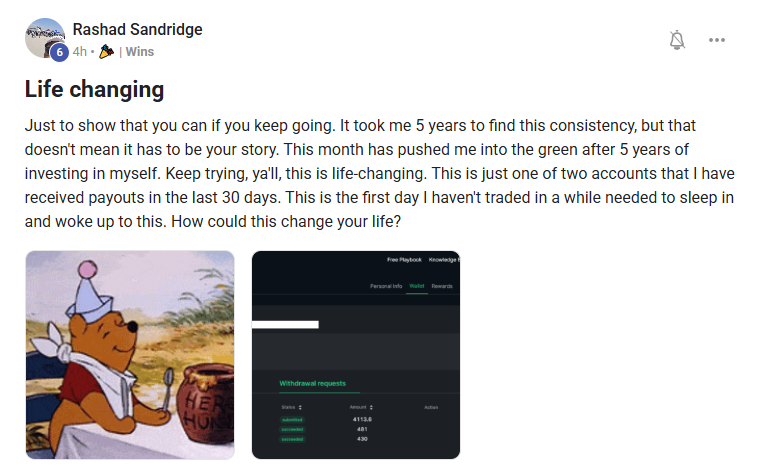Click the Status column sort arrows
Image resolution: width=758 pixels, height=470 pixels.
(300, 408)
